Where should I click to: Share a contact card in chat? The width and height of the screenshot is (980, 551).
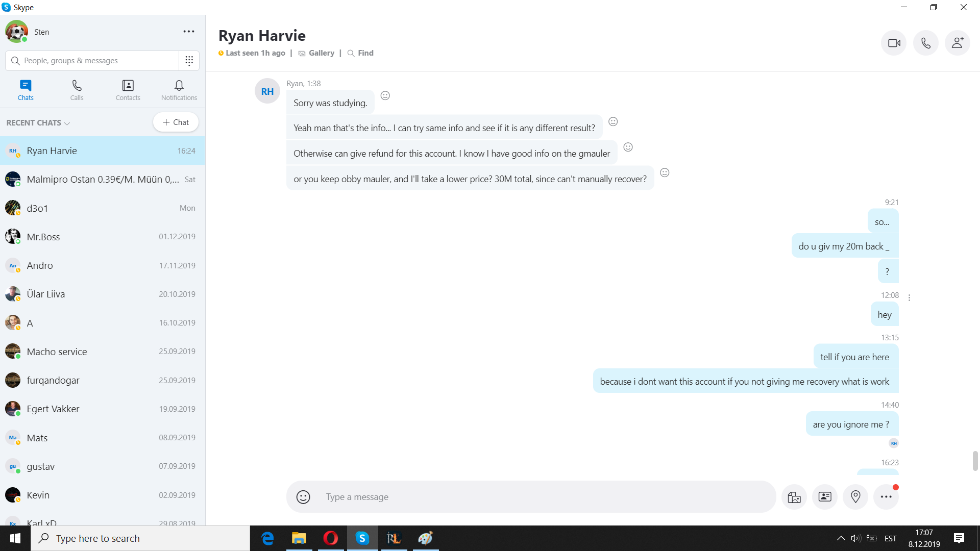pos(825,497)
